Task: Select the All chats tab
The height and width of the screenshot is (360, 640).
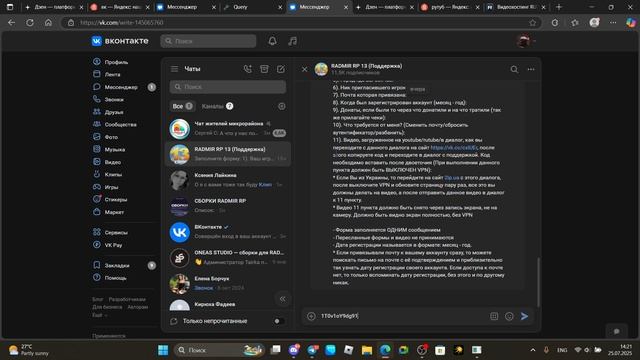Action: 182,106
